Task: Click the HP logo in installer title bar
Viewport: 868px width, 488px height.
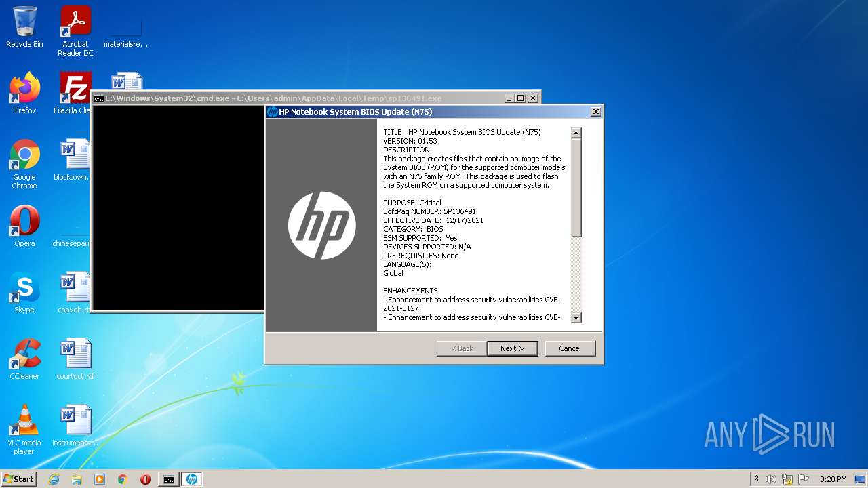Action: [x=272, y=112]
